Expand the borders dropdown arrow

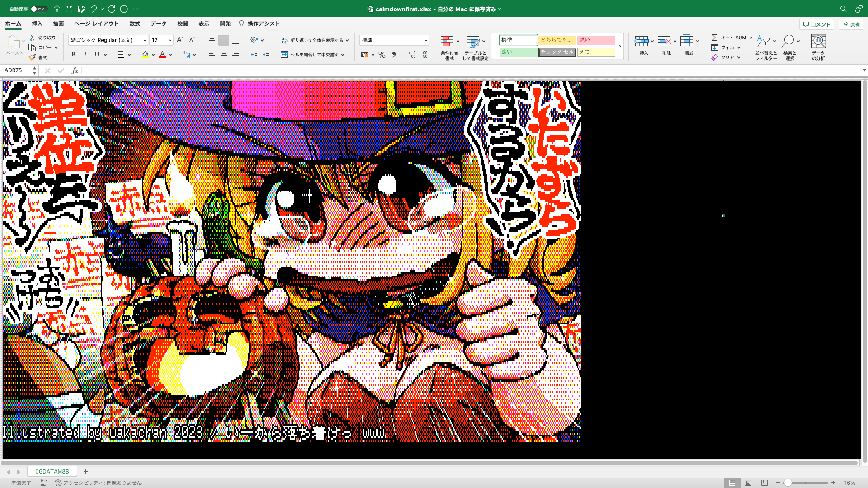pos(129,55)
